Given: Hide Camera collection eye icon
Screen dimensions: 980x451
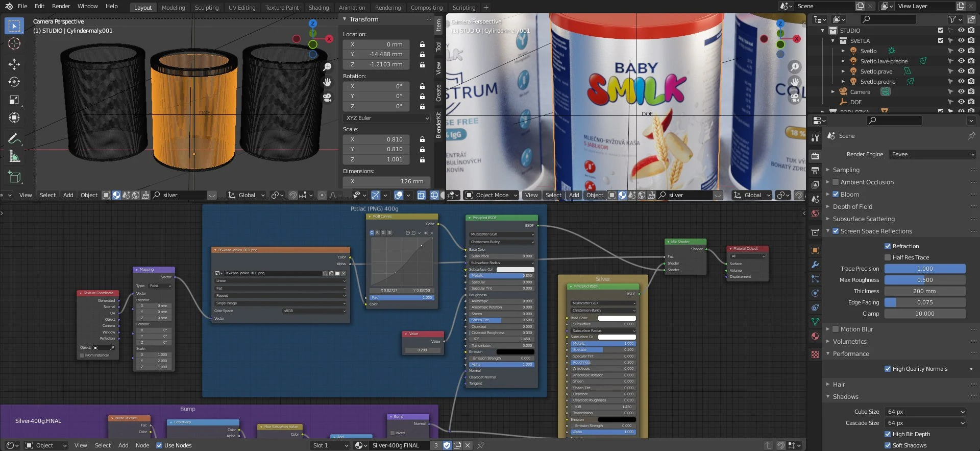Looking at the screenshot, I should click(x=961, y=91).
